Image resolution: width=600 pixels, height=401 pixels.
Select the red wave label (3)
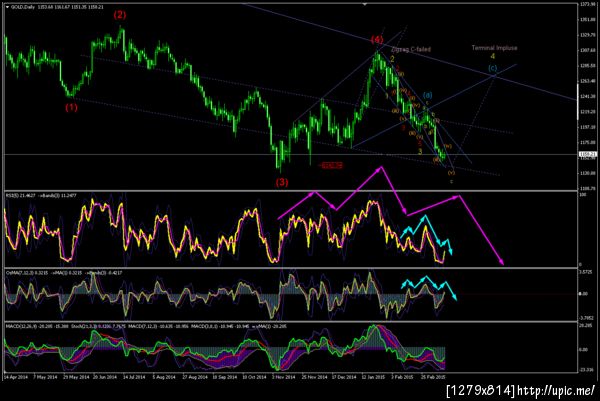coord(282,182)
